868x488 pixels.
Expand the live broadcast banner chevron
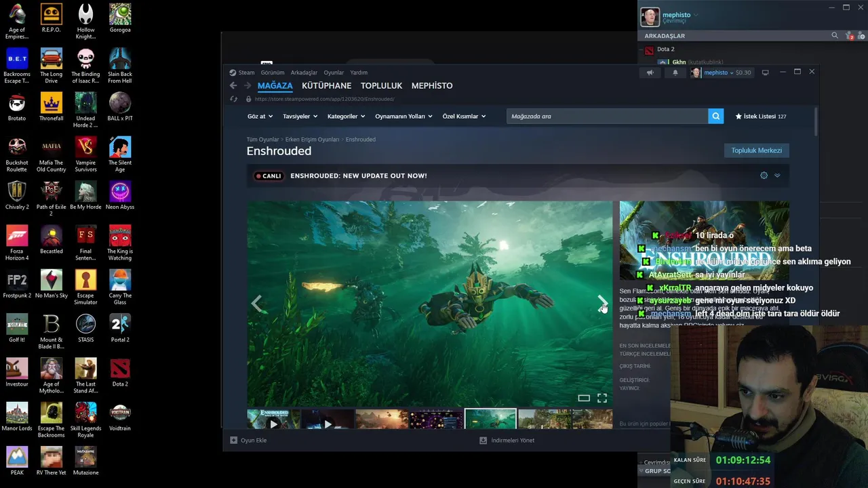point(777,176)
